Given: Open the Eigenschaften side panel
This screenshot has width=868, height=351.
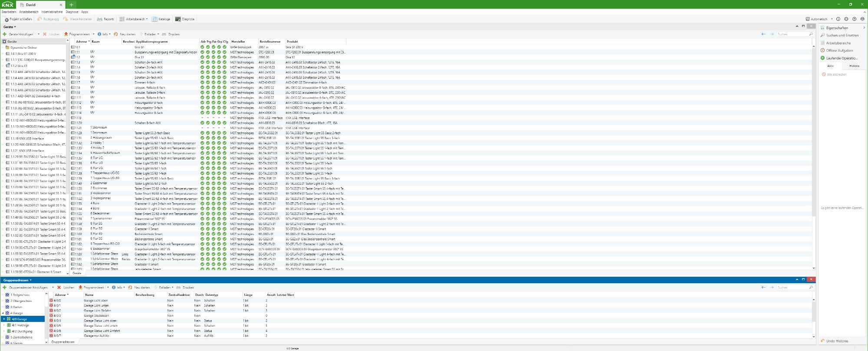Looking at the screenshot, I should coord(837,28).
